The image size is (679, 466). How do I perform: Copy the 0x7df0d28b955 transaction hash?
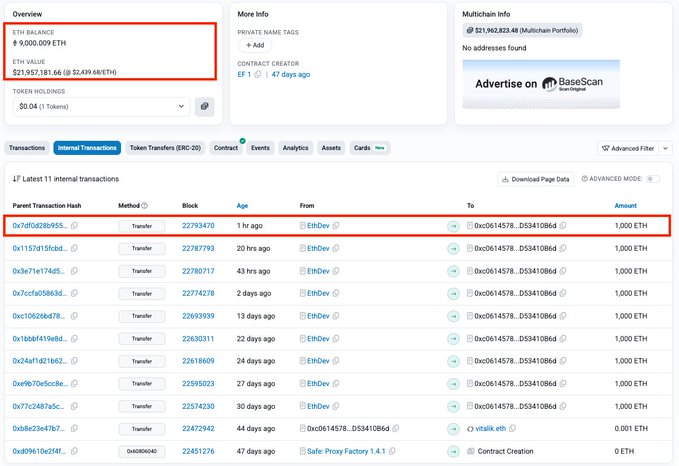[75, 226]
